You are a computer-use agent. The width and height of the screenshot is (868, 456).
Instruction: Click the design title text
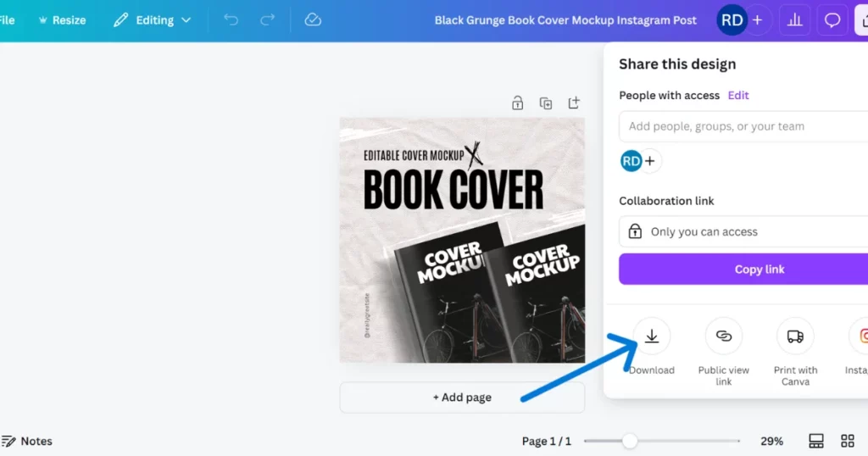(565, 20)
